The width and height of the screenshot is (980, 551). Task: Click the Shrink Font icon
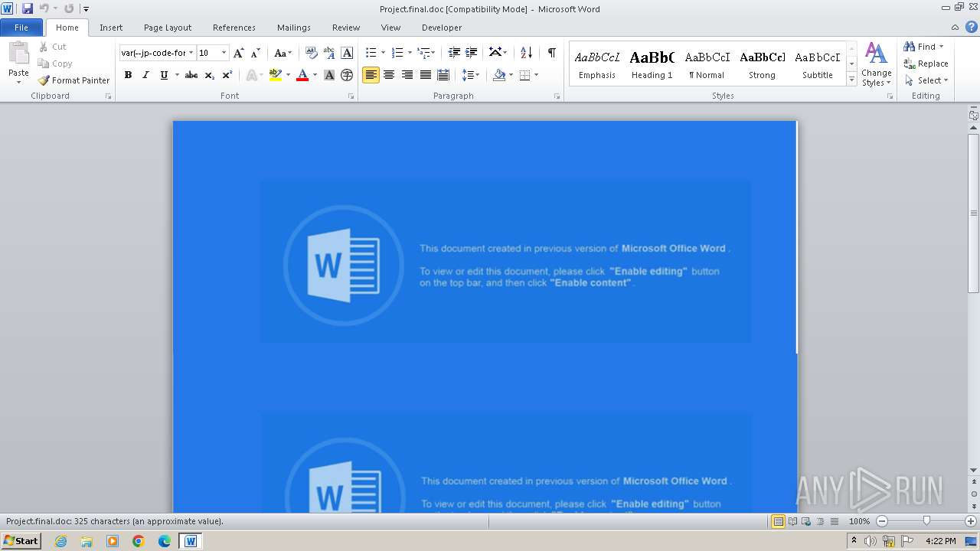[x=256, y=53]
